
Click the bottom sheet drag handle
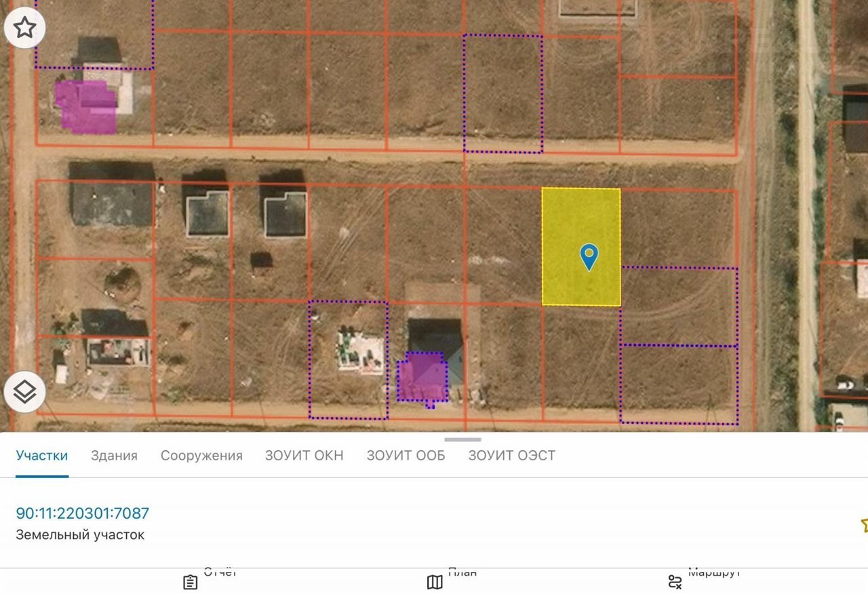pyautogui.click(x=462, y=440)
